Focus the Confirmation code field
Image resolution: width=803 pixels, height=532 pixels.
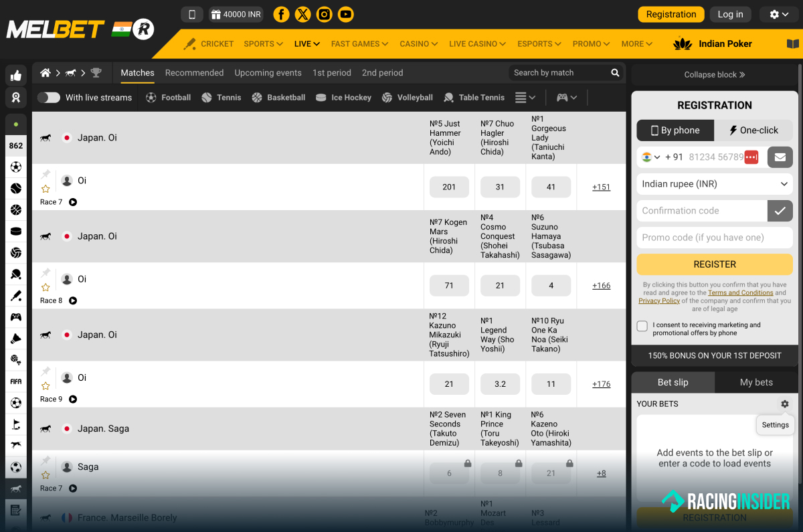[x=701, y=211]
